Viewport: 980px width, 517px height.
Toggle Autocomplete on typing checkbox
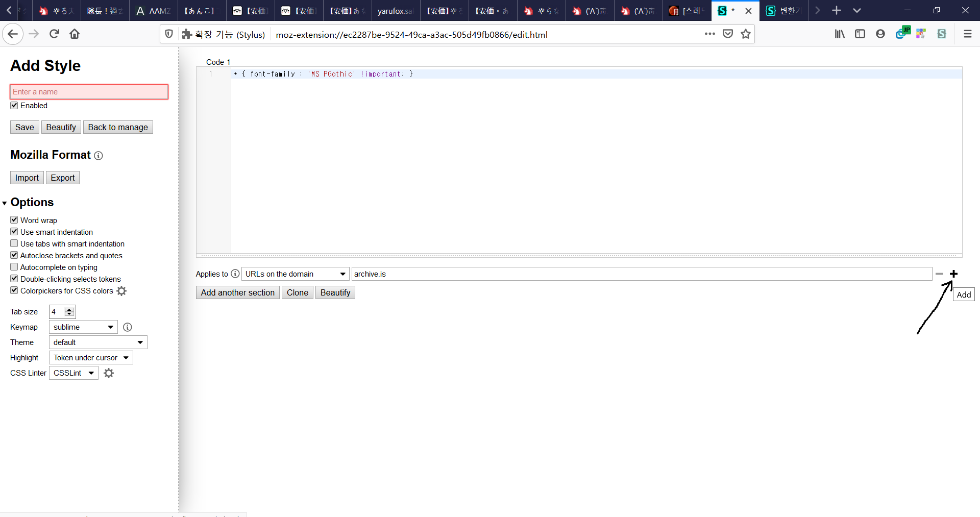pos(14,267)
